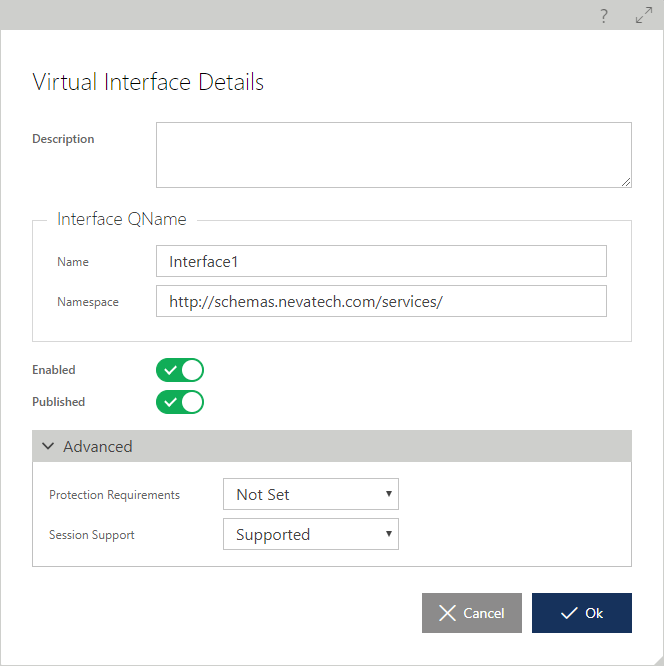Click the Advanced section header bar
664x666 pixels.
click(332, 446)
